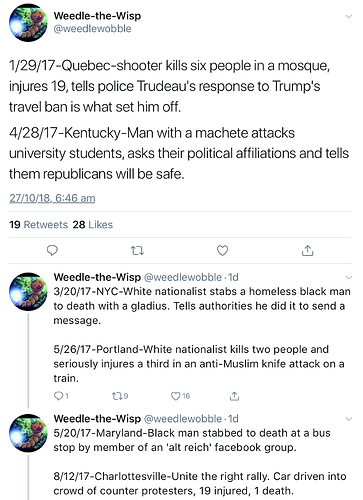Screen dimensions: 363x500
Task: Retweet the main tweet
Action: pyautogui.click(x=137, y=250)
